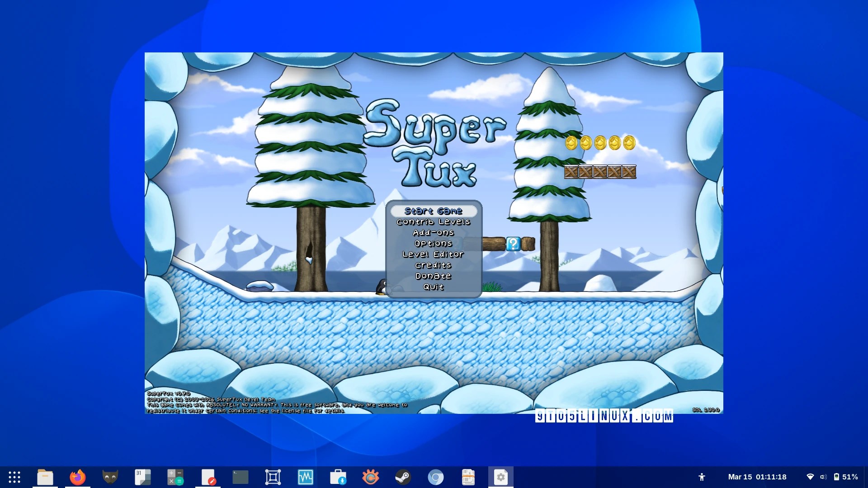The width and height of the screenshot is (868, 488).
Task: Open the terminal application
Action: pyautogui.click(x=241, y=477)
